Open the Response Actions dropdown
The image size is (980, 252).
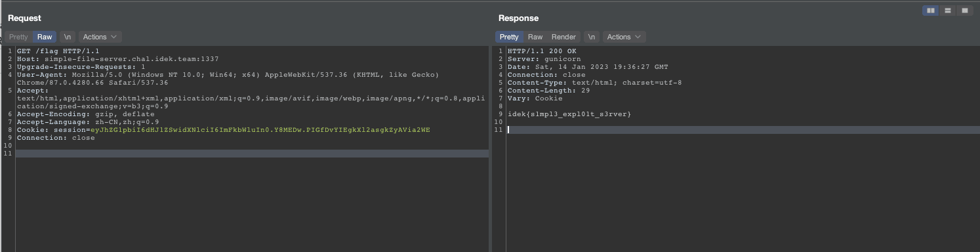pyautogui.click(x=624, y=37)
